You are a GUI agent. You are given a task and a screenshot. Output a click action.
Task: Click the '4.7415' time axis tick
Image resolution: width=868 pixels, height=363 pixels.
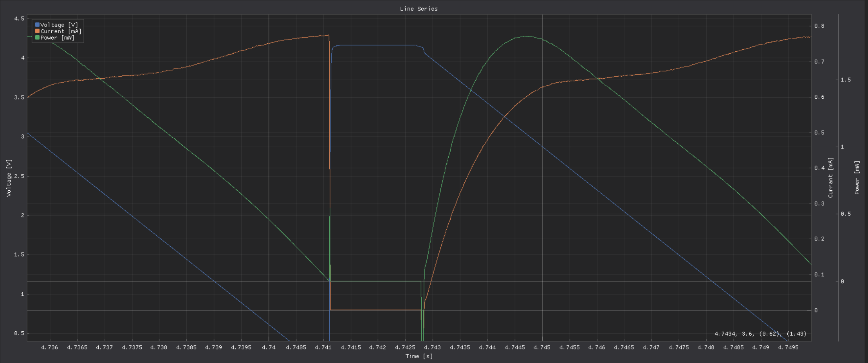(351, 347)
